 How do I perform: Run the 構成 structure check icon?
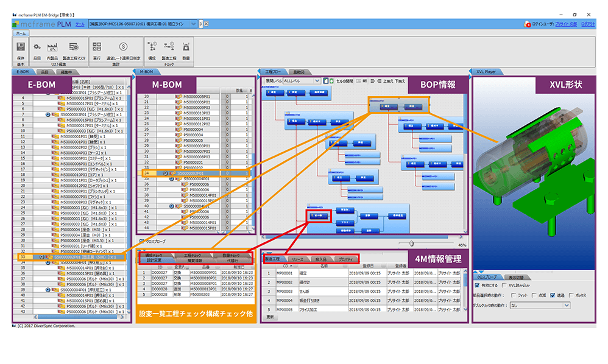click(x=152, y=47)
